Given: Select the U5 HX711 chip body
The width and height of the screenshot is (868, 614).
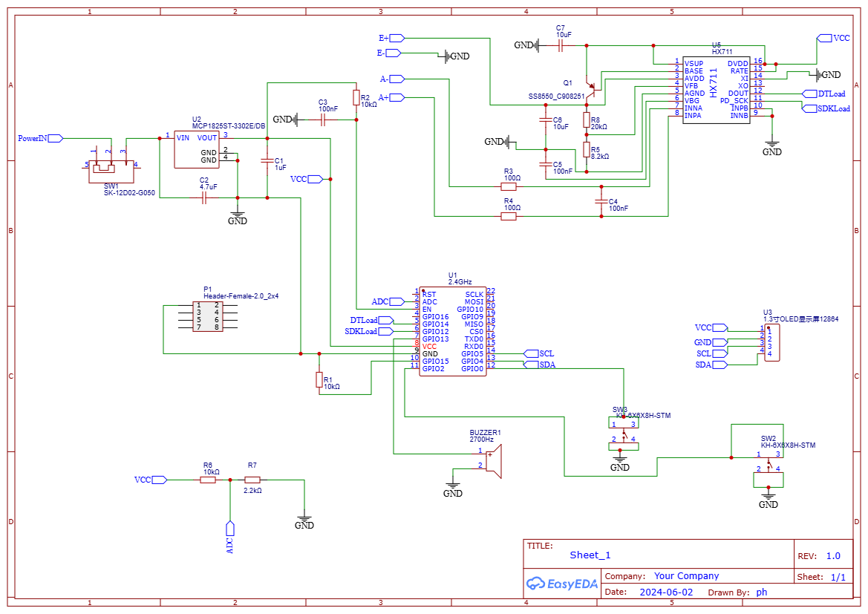Looking at the screenshot, I should point(716,90).
